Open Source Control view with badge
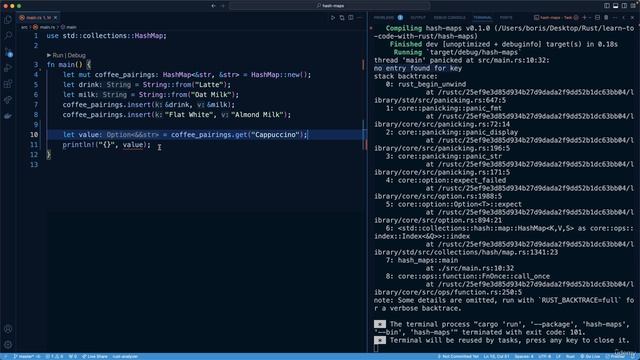 [8, 52]
